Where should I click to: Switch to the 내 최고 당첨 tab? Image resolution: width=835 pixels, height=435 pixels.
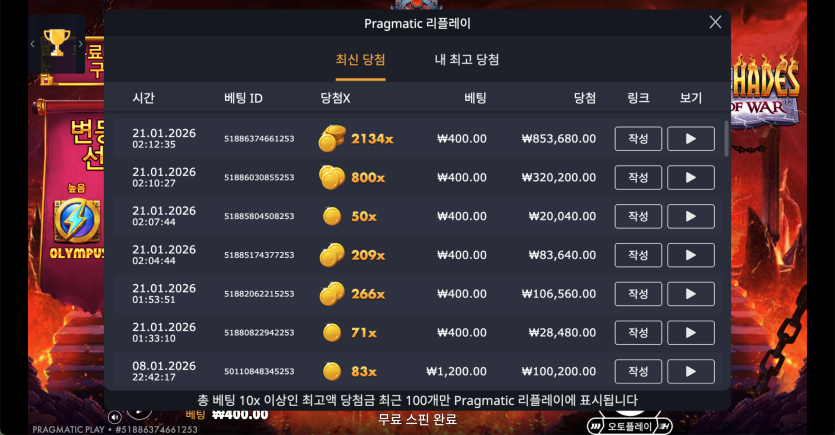pos(467,60)
